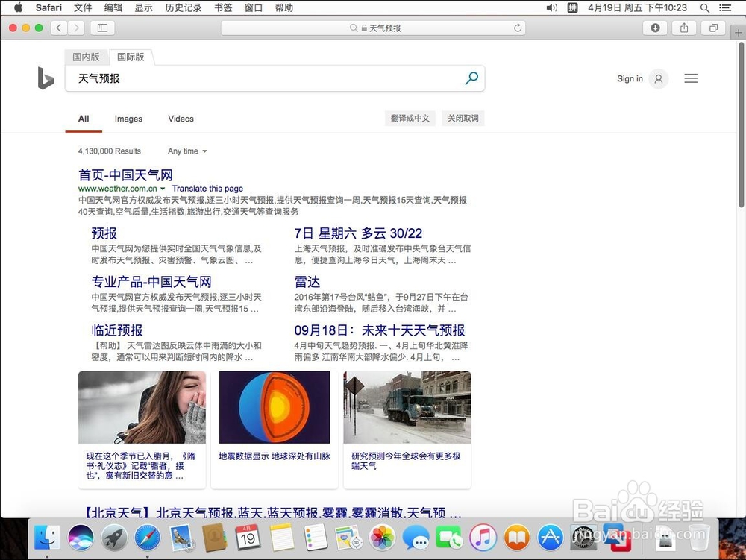Open FaceTime from the Dock
Image resolution: width=746 pixels, height=560 pixels.
coord(449,538)
